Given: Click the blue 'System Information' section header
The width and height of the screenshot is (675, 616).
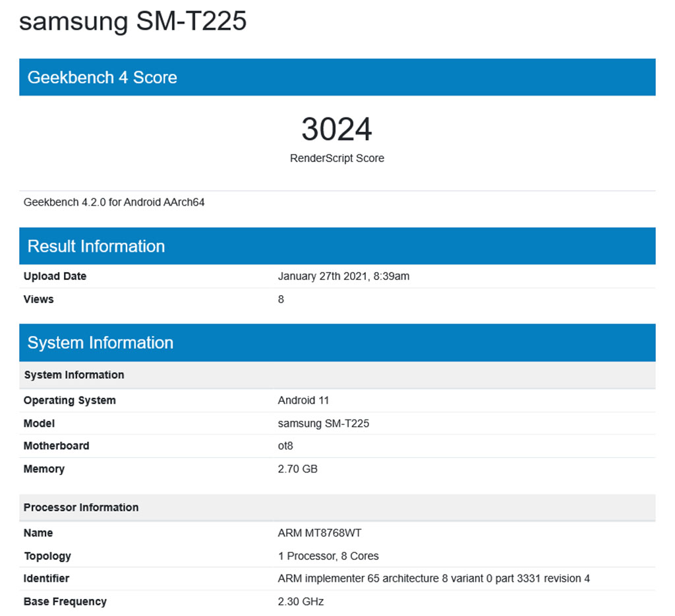Looking at the screenshot, I should (x=337, y=343).
